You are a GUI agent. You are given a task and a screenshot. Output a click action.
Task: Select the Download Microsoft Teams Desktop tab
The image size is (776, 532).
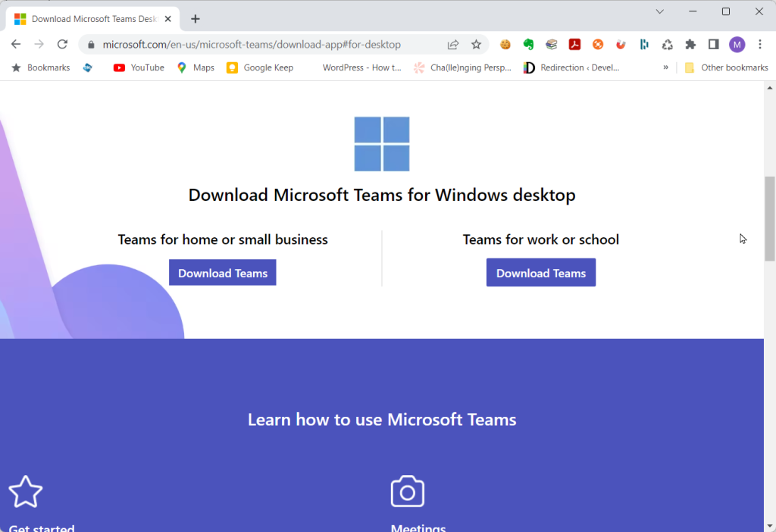[93, 19]
